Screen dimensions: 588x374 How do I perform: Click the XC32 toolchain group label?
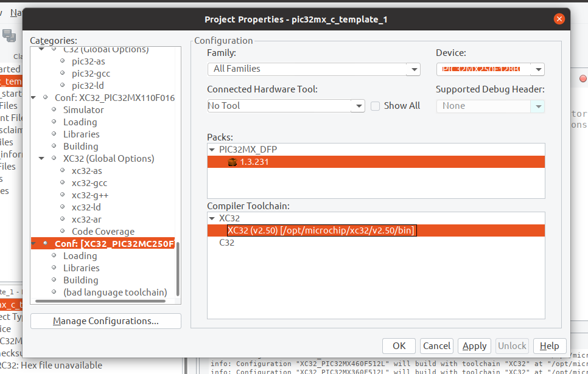click(229, 218)
